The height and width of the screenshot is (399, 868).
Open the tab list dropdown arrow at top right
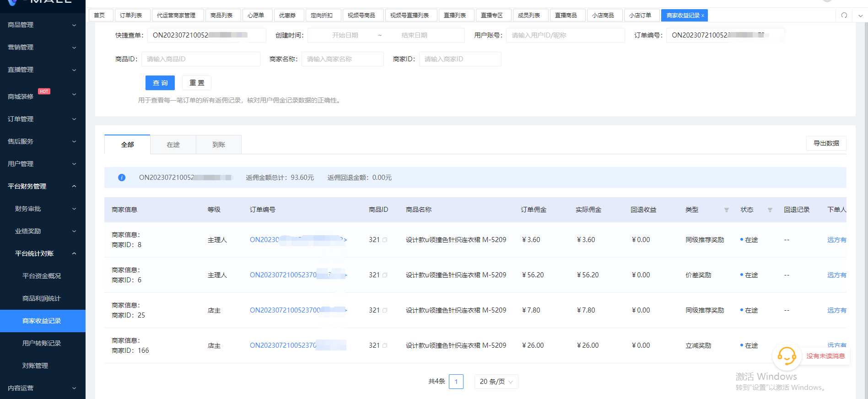click(861, 16)
